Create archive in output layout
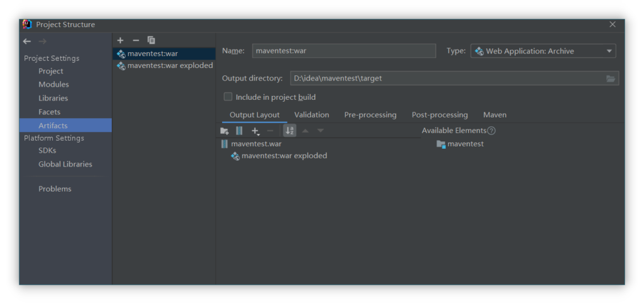 [x=240, y=131]
